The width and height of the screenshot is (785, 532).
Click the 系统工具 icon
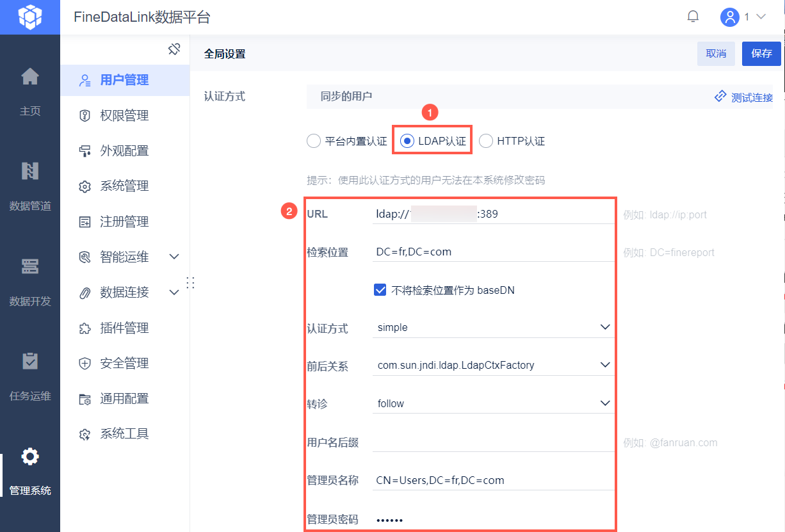(85, 435)
